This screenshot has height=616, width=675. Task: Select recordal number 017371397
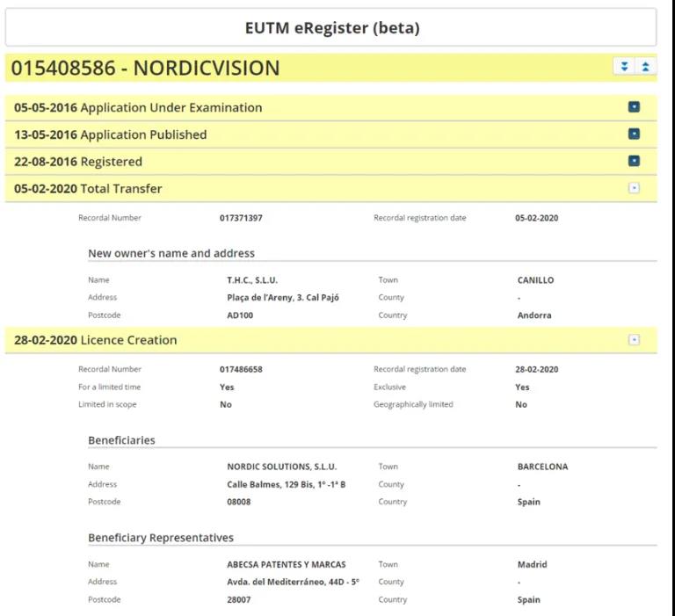click(x=241, y=218)
